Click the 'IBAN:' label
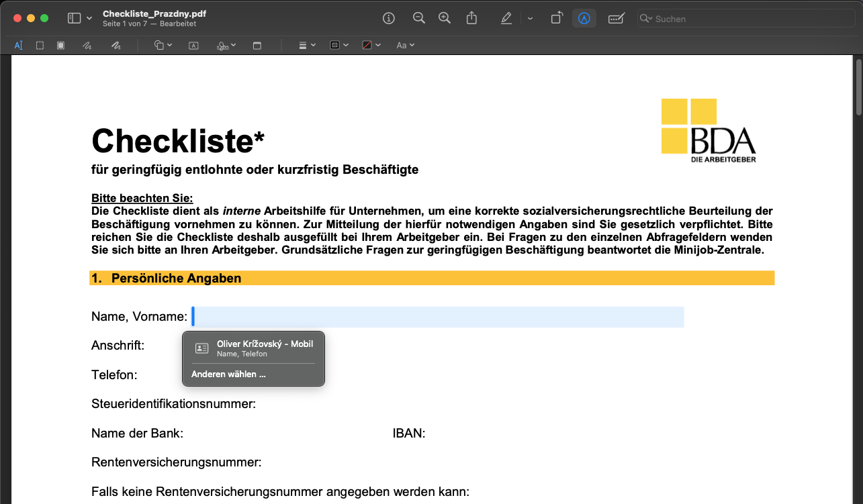This screenshot has width=863, height=504. [409, 434]
